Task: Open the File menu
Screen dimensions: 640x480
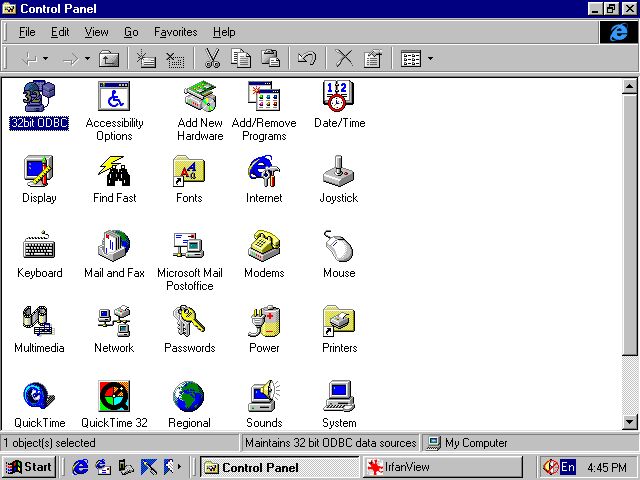Action: coord(27,32)
